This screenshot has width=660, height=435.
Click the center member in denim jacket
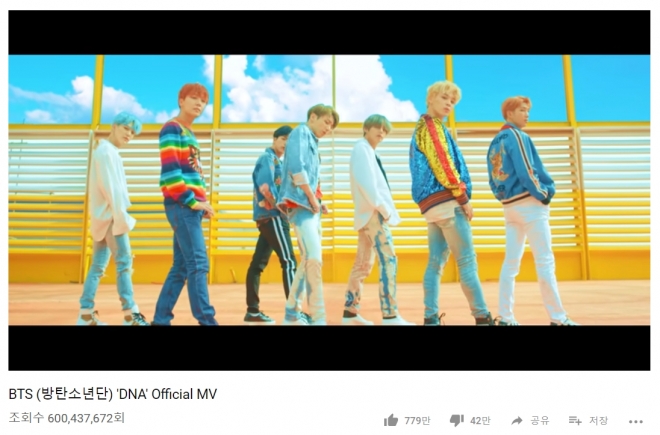(x=305, y=215)
